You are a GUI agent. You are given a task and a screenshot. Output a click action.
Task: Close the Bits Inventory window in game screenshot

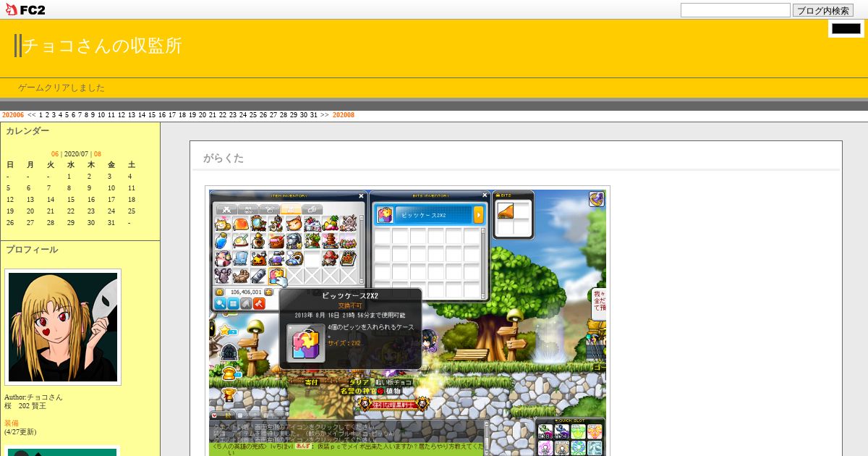click(x=485, y=195)
